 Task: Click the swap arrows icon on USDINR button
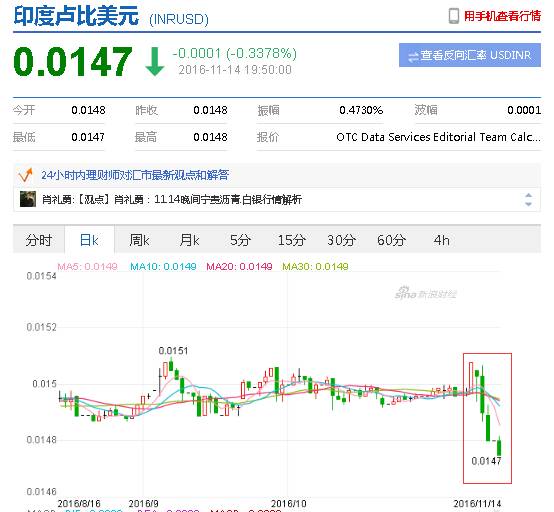click(x=413, y=56)
